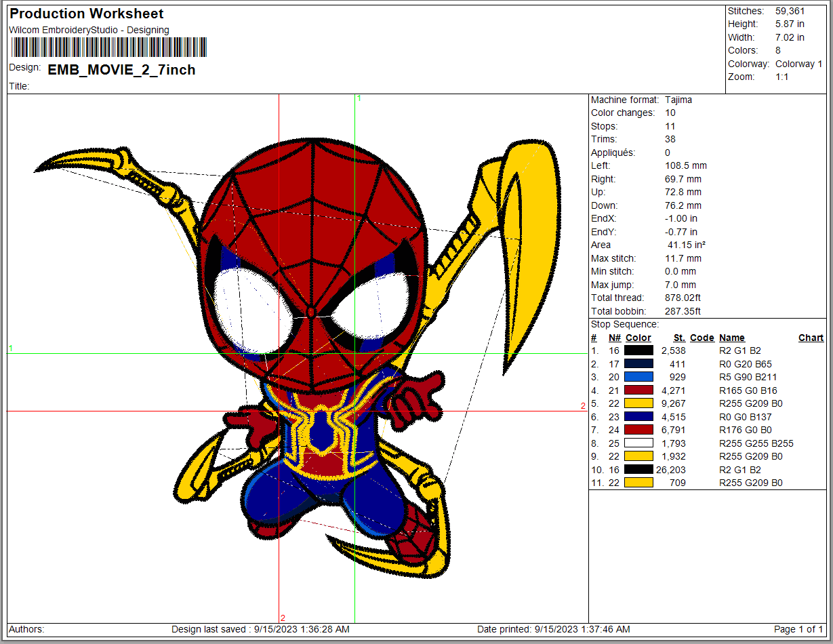Select the yellow swatch in stop 5

click(x=638, y=403)
